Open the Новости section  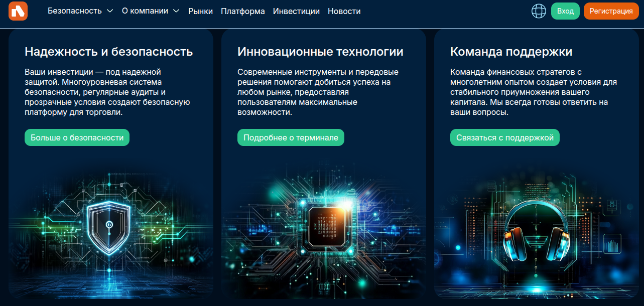click(344, 11)
